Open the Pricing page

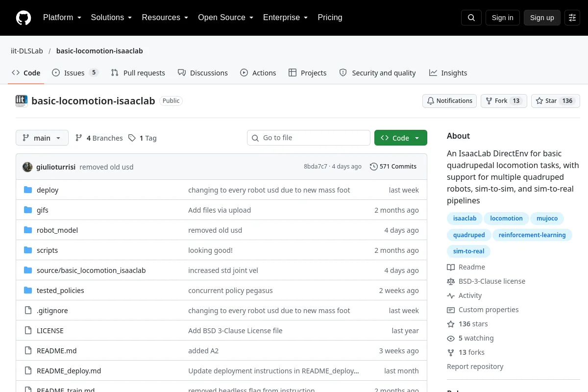tap(330, 18)
